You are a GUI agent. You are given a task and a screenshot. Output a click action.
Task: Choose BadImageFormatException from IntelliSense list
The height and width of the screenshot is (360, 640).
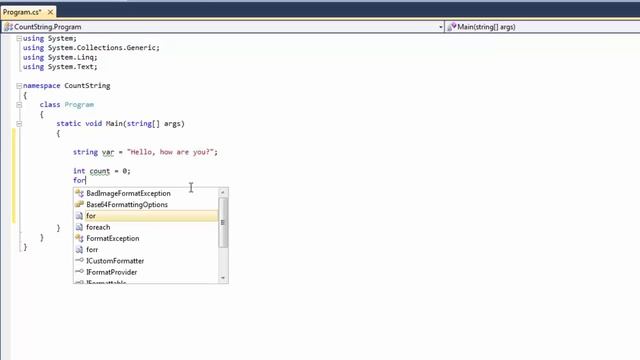129,193
